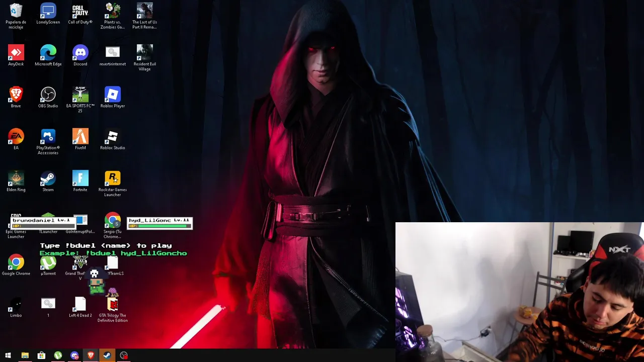This screenshot has width=644, height=362.
Task: Open the AnyDesk desktop shortcut
Action: [x=16, y=56]
